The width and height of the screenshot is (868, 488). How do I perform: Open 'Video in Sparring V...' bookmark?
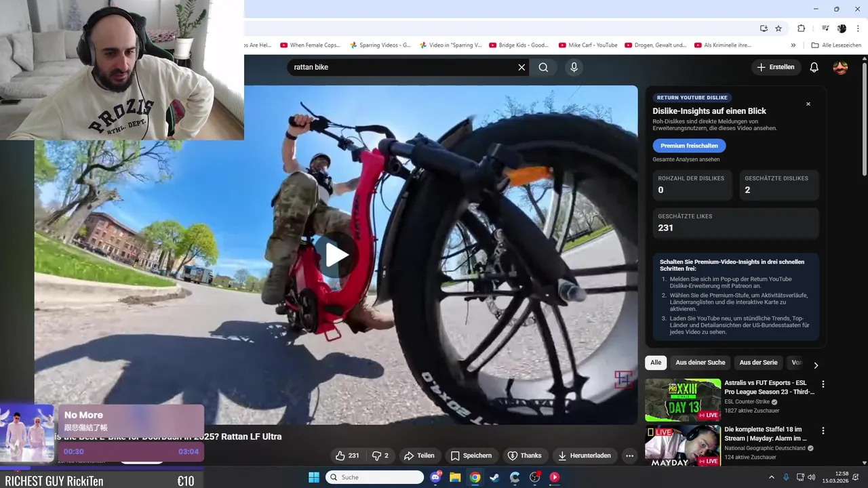click(x=450, y=45)
